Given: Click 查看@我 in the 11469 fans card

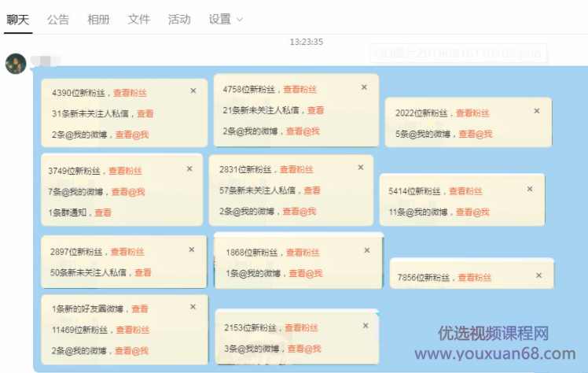Looking at the screenshot, I should [x=131, y=351].
